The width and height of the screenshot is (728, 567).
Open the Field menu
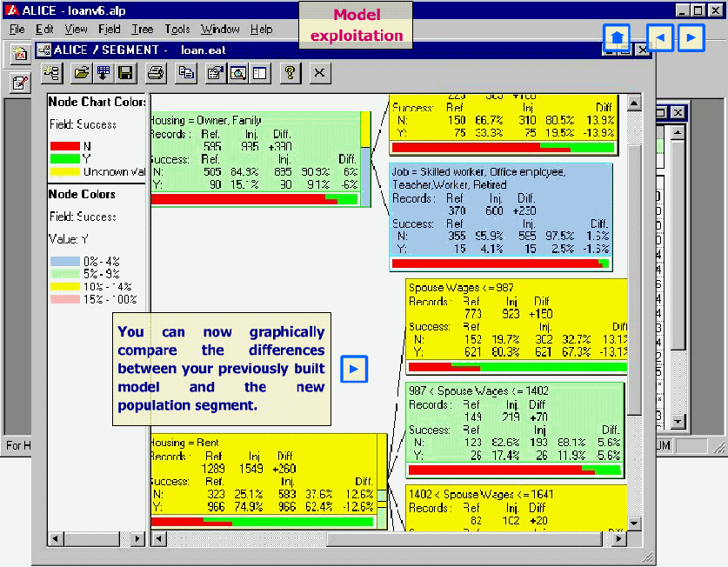(x=110, y=30)
